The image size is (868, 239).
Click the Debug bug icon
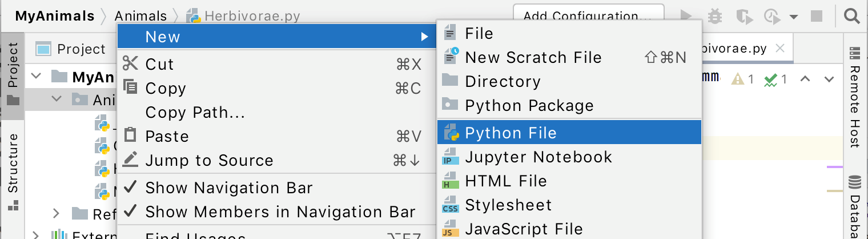point(714,16)
